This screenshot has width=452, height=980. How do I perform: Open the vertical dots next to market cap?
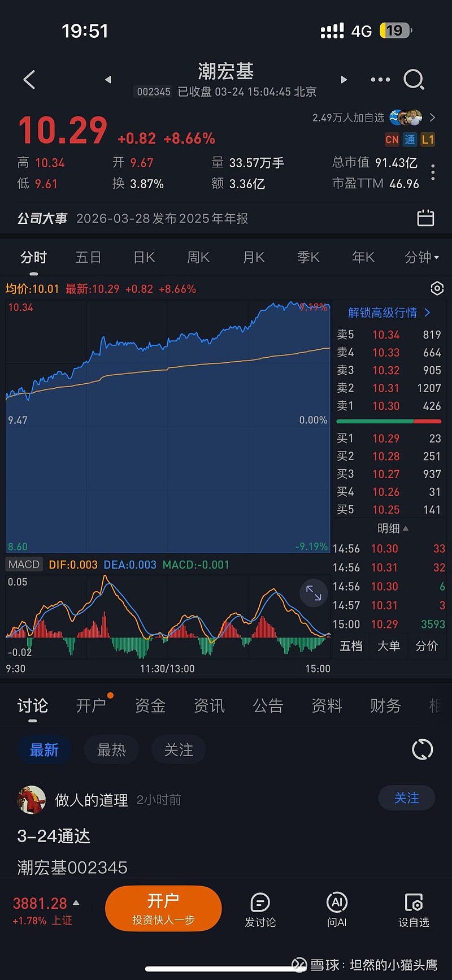pyautogui.click(x=433, y=172)
